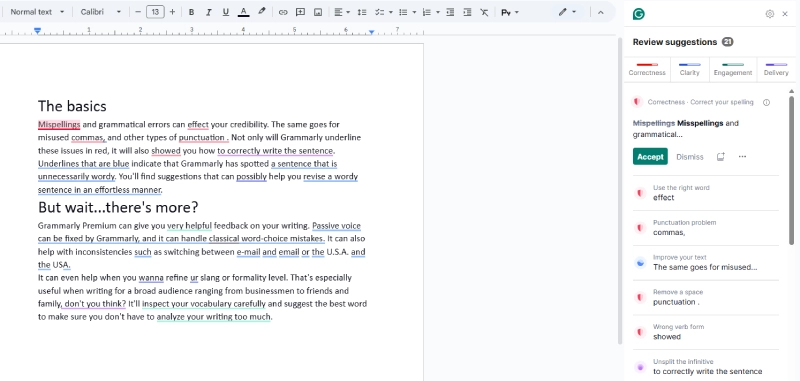Open line and paragraph spacing options
This screenshot has height=381, width=800.
pyautogui.click(x=362, y=12)
